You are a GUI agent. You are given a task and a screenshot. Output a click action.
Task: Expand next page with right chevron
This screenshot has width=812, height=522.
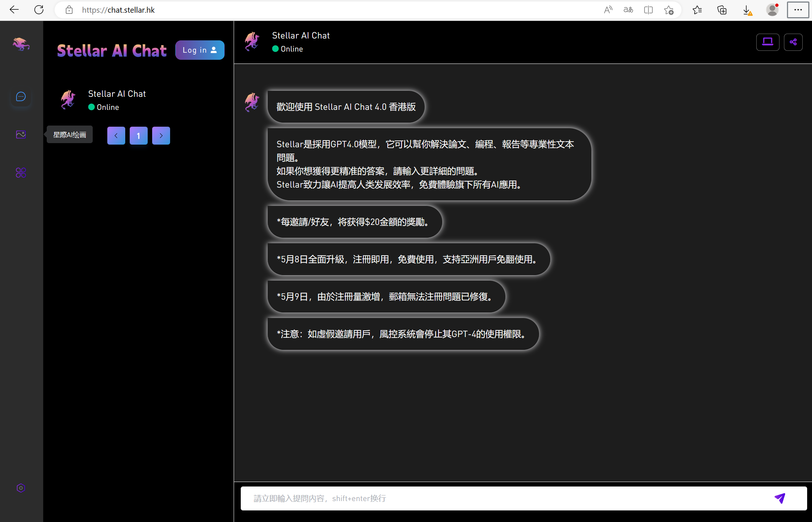point(161,135)
